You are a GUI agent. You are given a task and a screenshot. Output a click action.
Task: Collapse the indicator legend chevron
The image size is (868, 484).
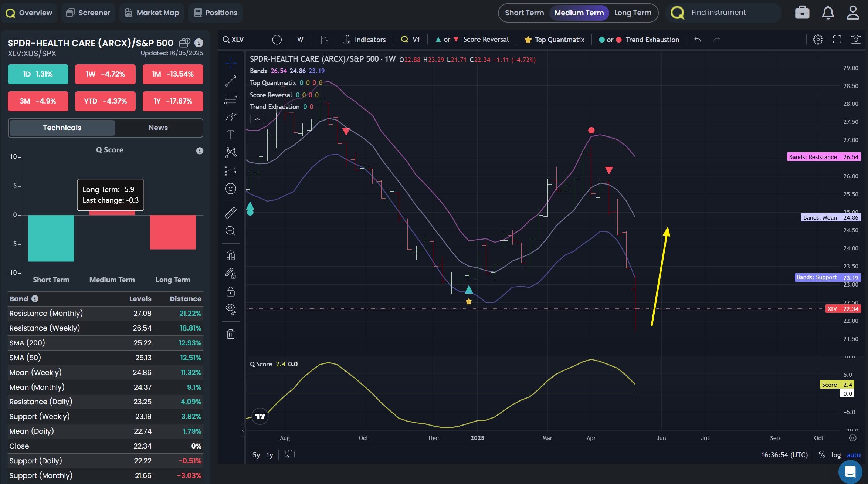pyautogui.click(x=257, y=119)
